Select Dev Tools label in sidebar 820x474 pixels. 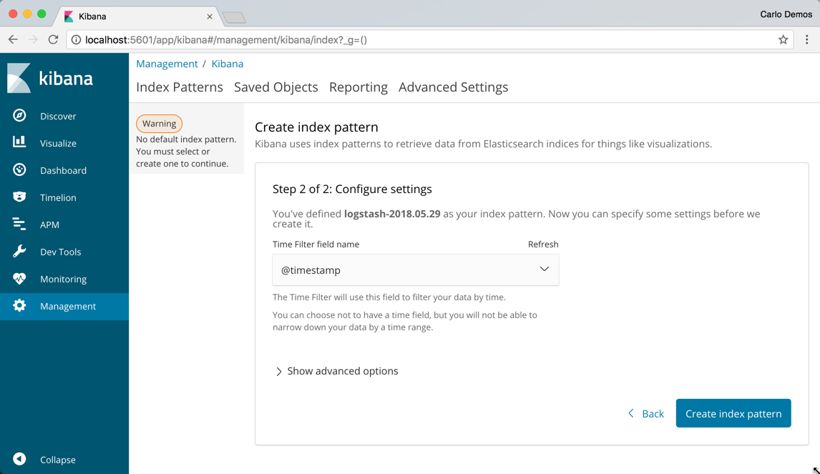tap(61, 252)
